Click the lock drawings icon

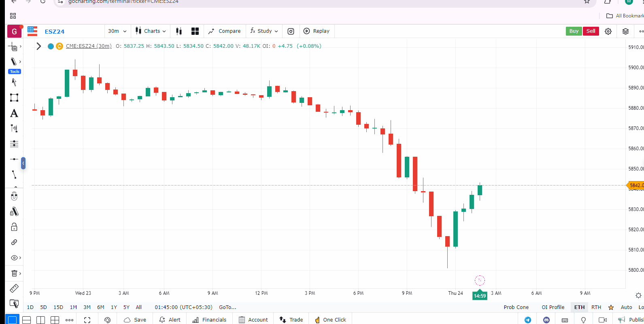point(14,227)
